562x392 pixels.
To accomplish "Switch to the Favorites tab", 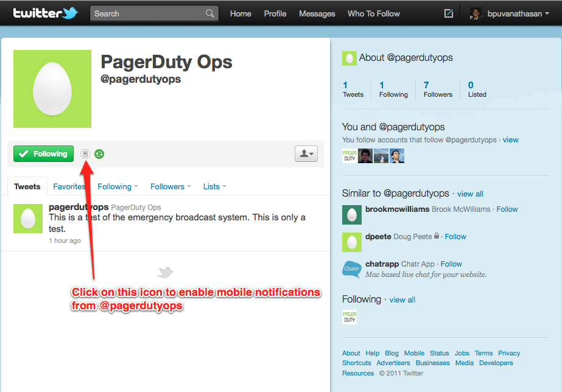I will (x=69, y=186).
